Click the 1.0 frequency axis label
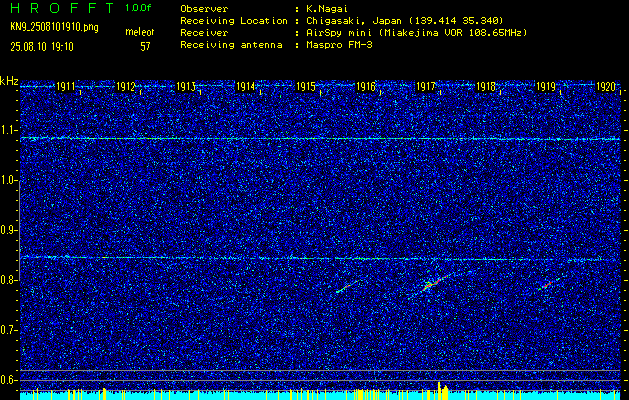Viewport: 629px width, 400px height. tap(9, 180)
